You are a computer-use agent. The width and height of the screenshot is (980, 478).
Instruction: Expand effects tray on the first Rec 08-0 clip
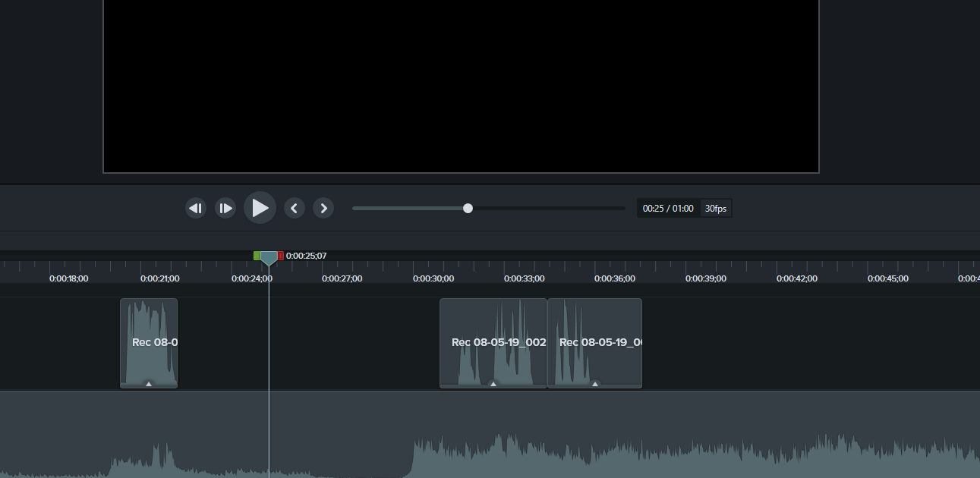[149, 384]
